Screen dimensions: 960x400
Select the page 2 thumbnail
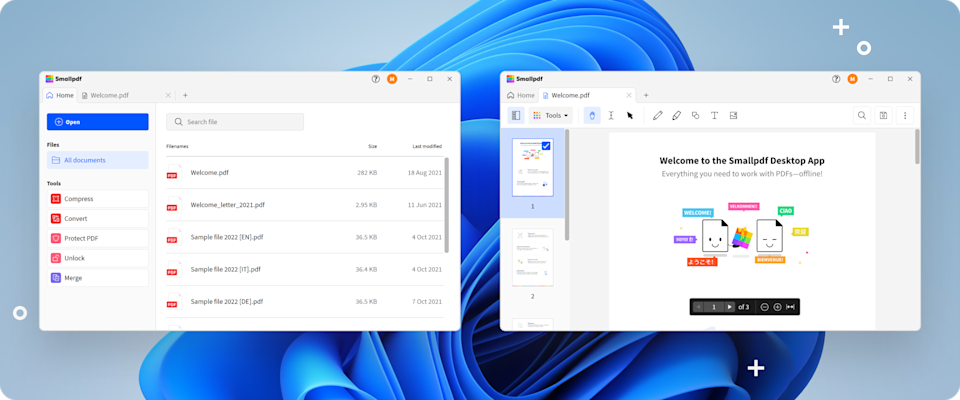tap(533, 258)
